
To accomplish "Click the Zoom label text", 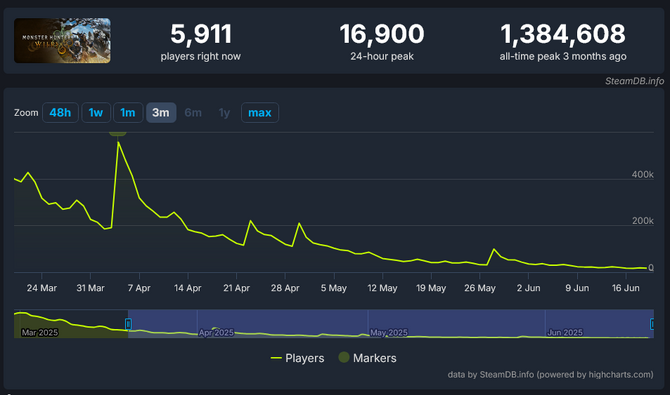I will (x=26, y=112).
